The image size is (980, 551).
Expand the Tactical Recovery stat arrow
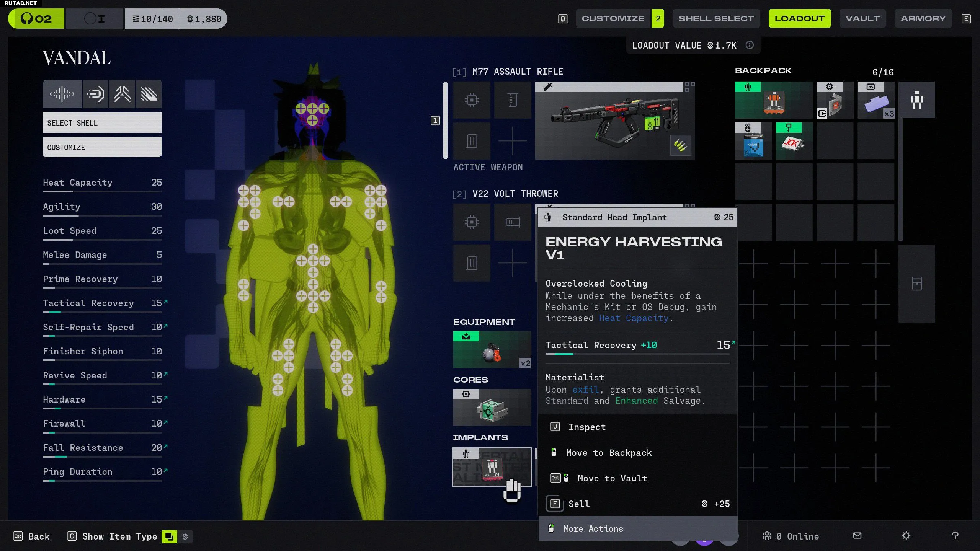[165, 302]
